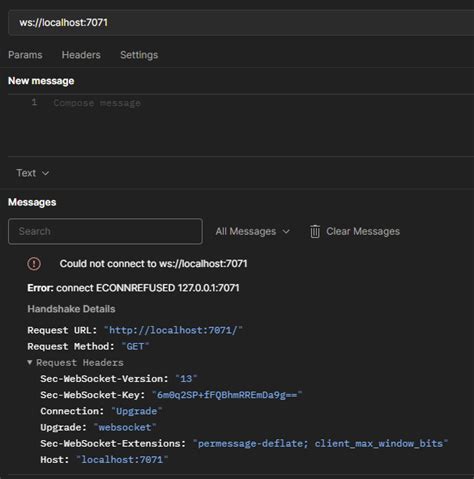Click line number 1 in message editor
This screenshot has height=479, width=474.
point(34,102)
